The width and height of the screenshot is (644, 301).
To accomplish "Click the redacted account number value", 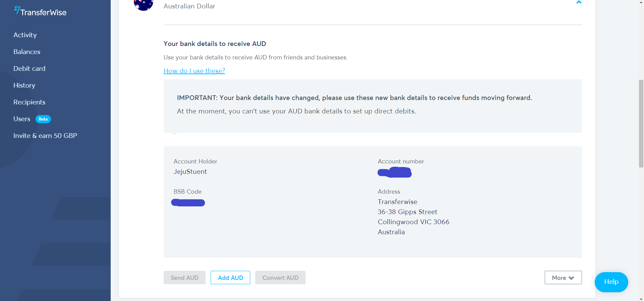I will pos(394,172).
